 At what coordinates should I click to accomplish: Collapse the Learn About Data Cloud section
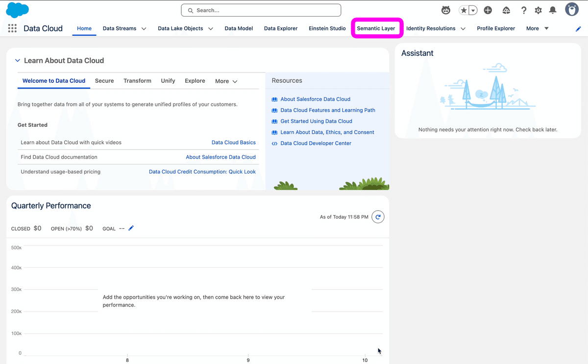pyautogui.click(x=18, y=60)
